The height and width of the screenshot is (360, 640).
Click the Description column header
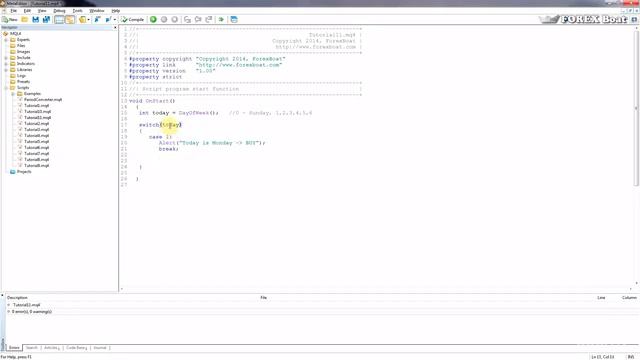click(17, 298)
